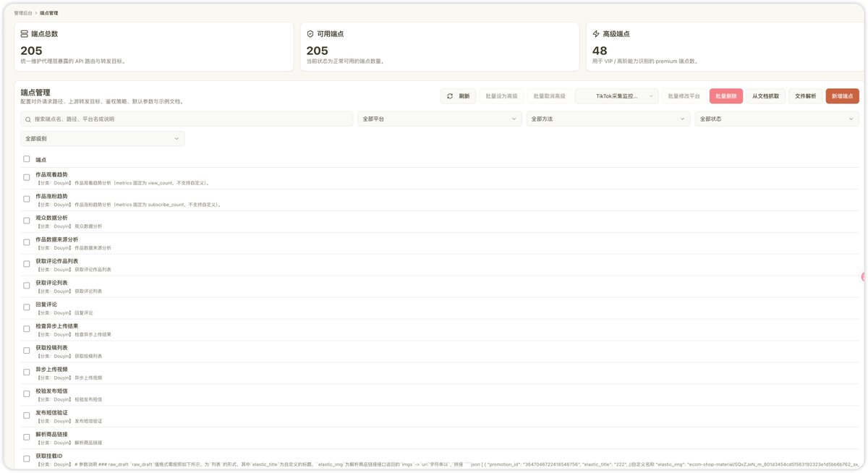The height and width of the screenshot is (473, 868).
Task: Click the 获取评论列表 endpoint title
Action: (x=51, y=283)
